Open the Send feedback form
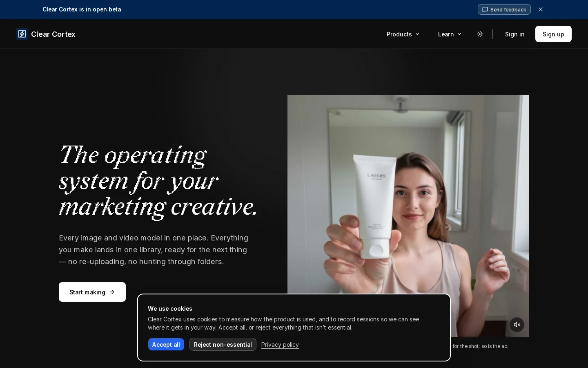 tap(504, 9)
